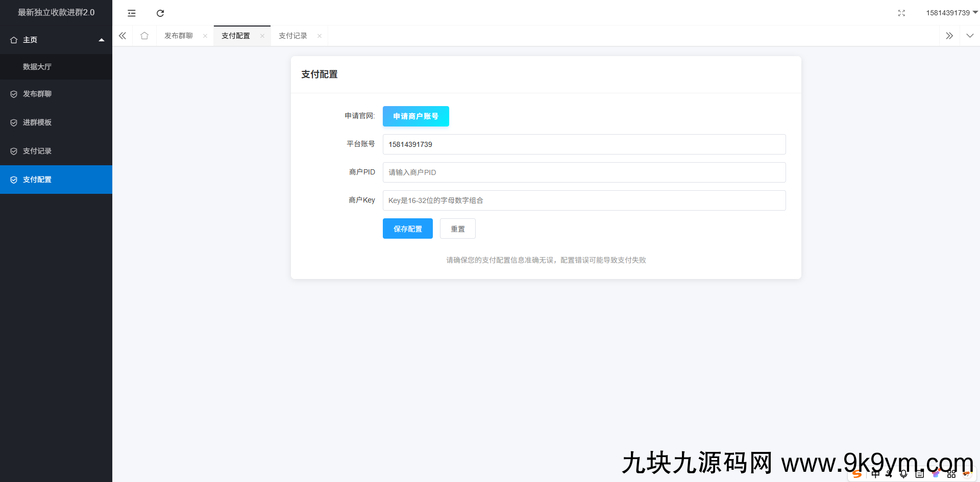Close the 支付配置 tab
The width and height of the screenshot is (980, 482).
coord(262,36)
